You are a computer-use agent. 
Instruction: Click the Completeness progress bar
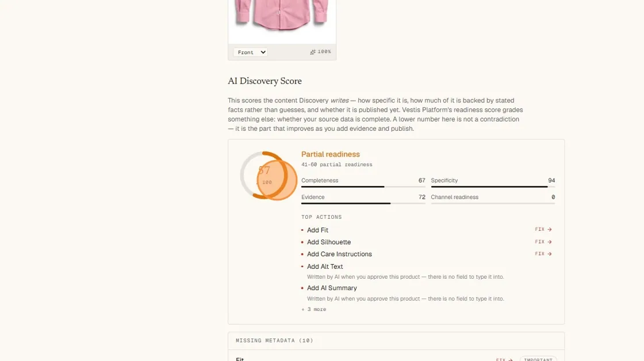[363, 187]
